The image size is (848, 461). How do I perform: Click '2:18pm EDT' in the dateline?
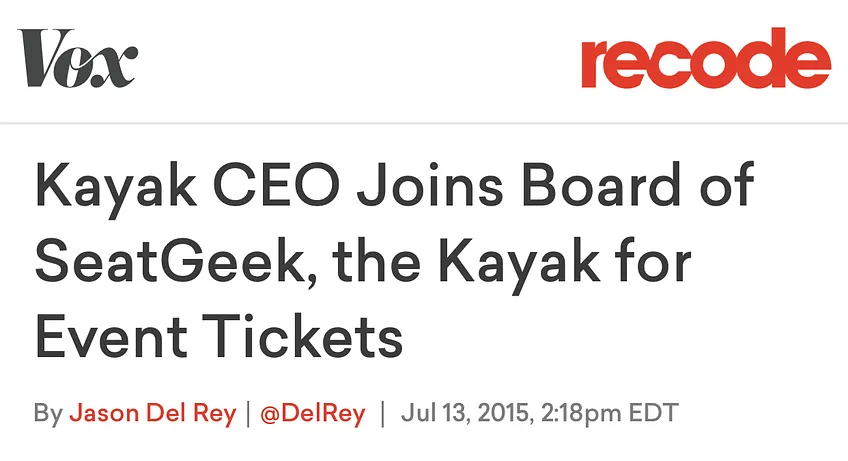tap(609, 413)
